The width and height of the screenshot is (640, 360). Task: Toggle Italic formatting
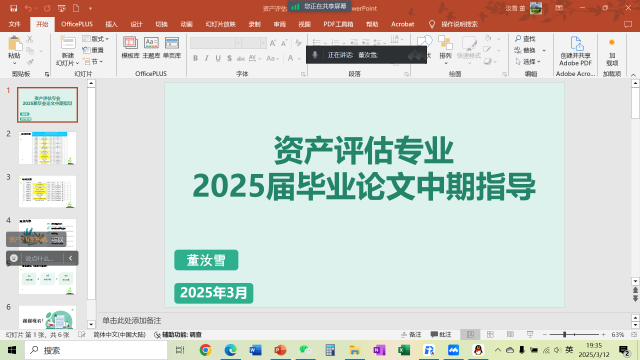pyautogui.click(x=207, y=58)
